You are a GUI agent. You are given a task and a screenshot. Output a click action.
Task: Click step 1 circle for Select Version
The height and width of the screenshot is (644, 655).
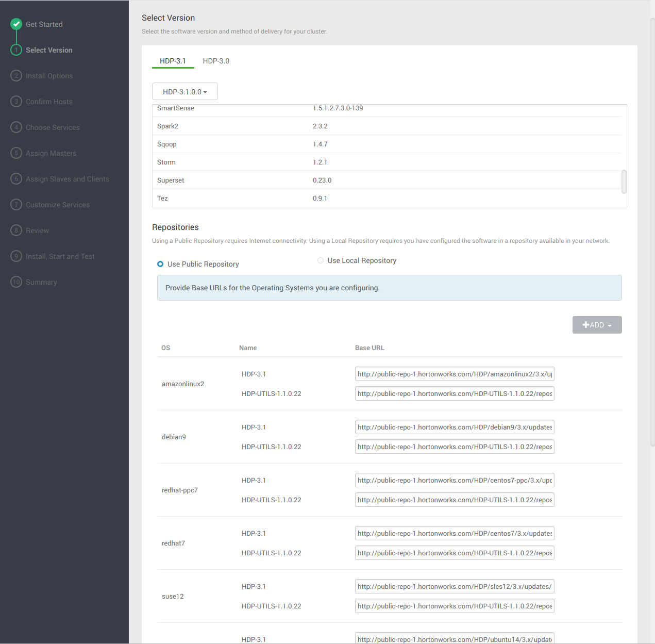tap(16, 49)
